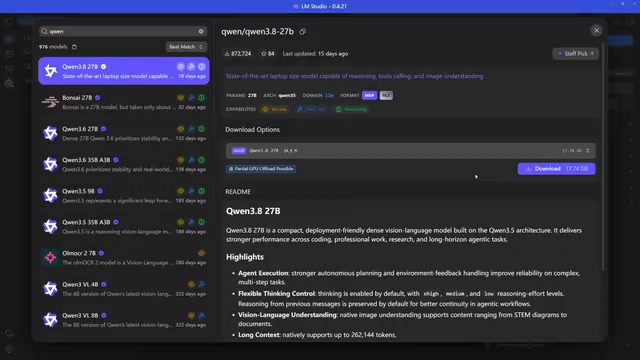The width and height of the screenshot is (640, 360).
Task: Click the tool-use hammer icon on Bonsai 27B row
Action: 191,98
